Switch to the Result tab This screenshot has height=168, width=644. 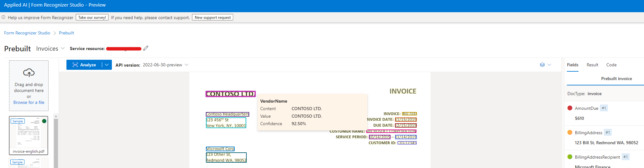pos(592,65)
